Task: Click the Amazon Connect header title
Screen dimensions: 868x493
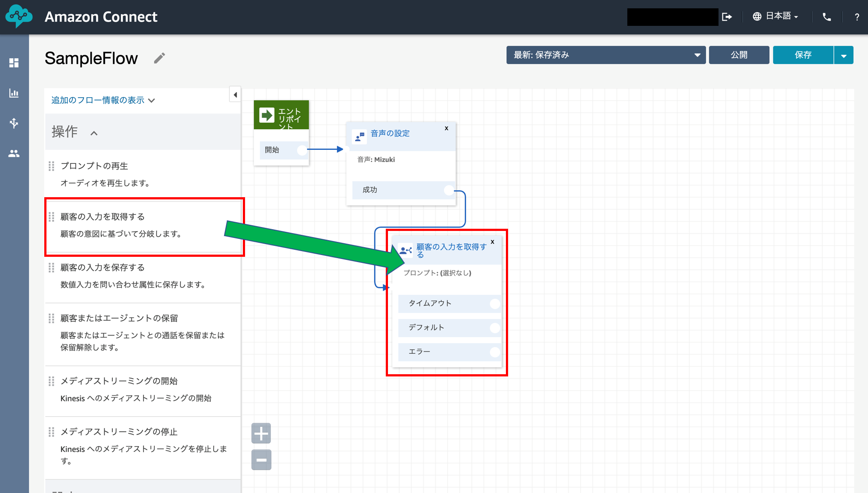Action: [x=101, y=17]
